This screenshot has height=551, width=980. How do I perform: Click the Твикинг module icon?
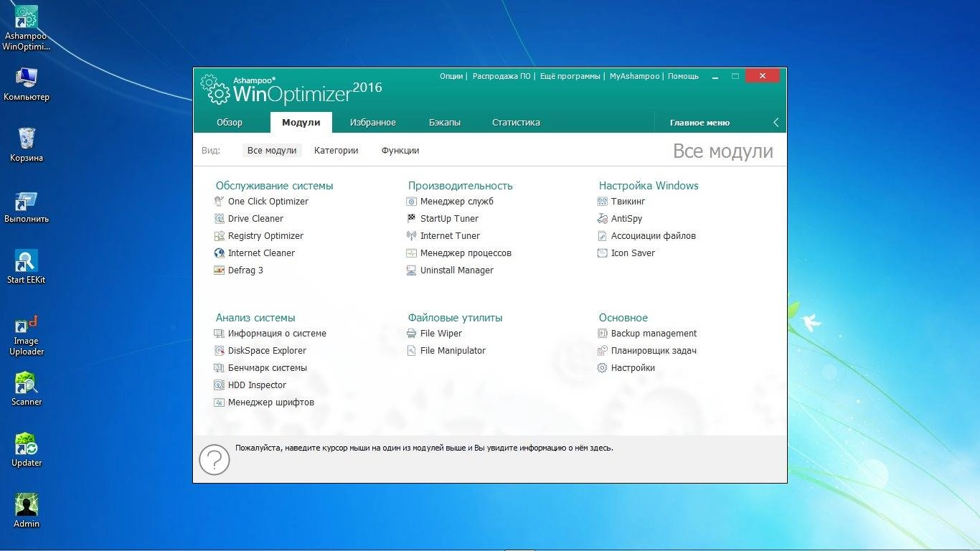[603, 202]
